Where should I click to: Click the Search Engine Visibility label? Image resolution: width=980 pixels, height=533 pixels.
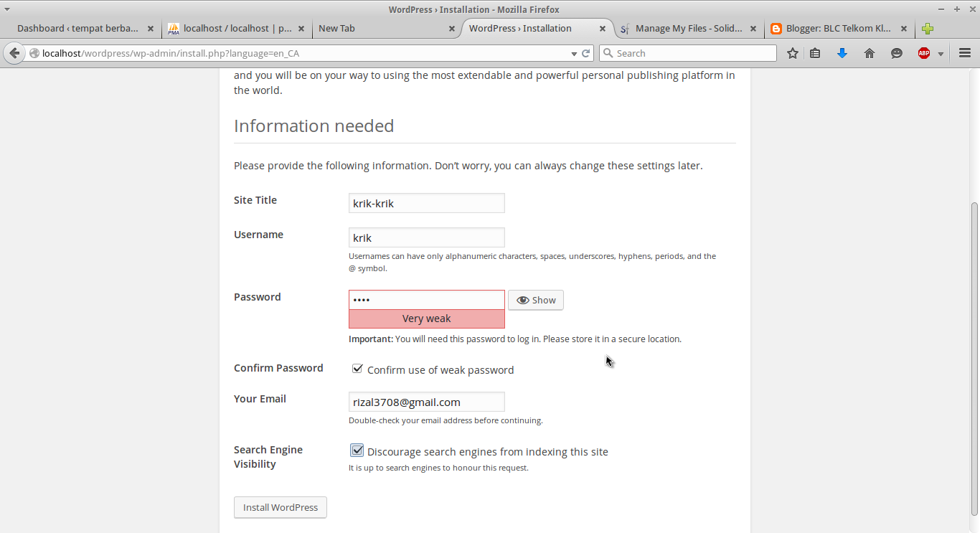pos(268,457)
